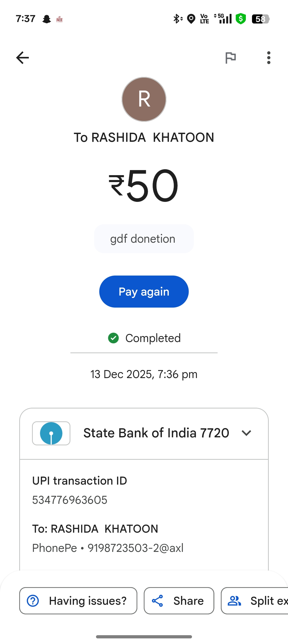
Task: Tap the green shield dollar icon
Action: coord(241,19)
